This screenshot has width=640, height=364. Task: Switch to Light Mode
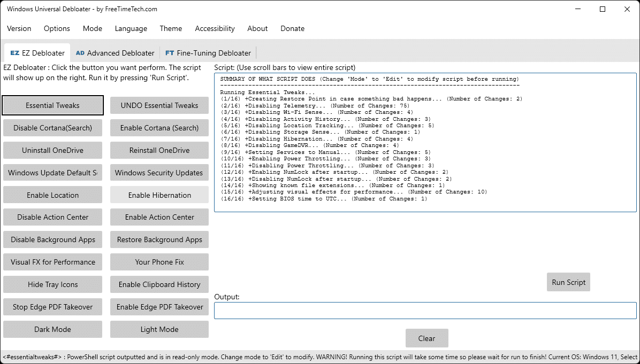159,329
